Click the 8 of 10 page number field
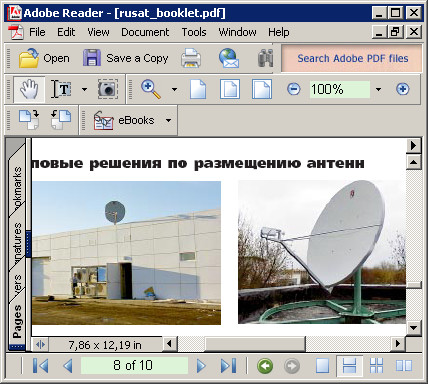The height and width of the screenshot is (384, 428). (134, 365)
